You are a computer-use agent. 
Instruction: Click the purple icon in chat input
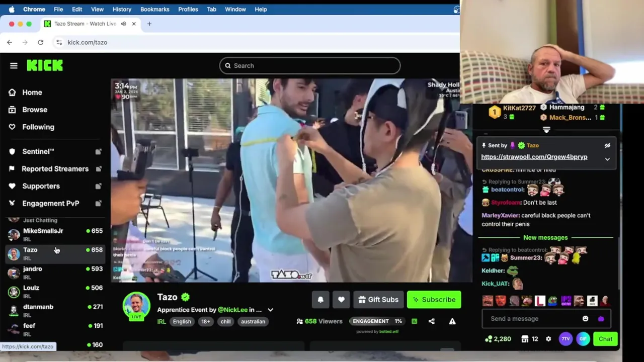[x=601, y=319]
